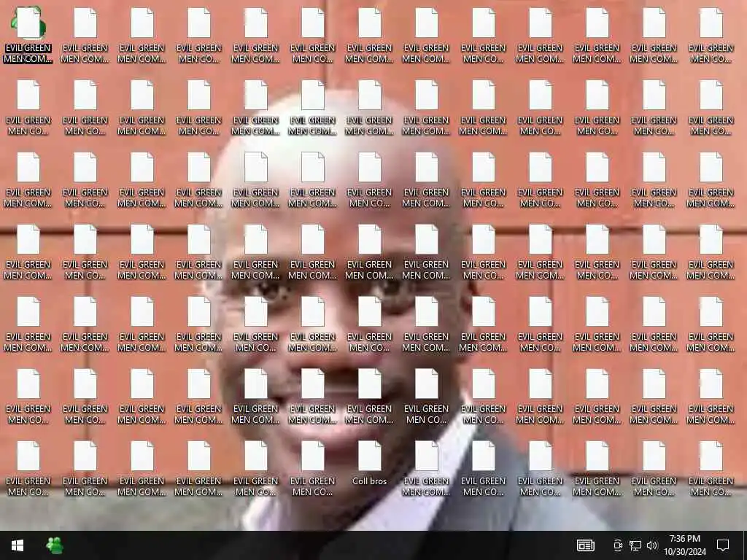
Task: Show calendar from 7:36 PM clock
Action: click(x=684, y=545)
